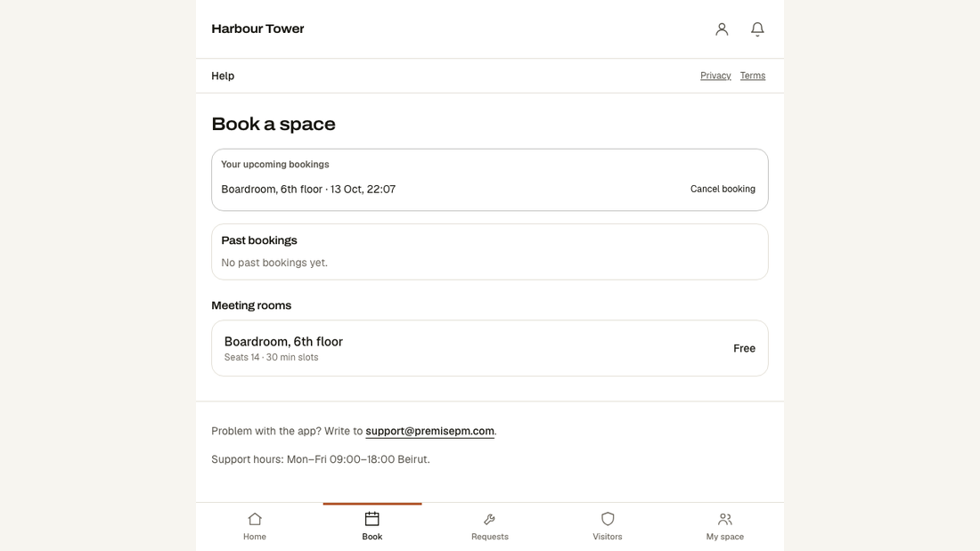The width and height of the screenshot is (980, 551).
Task: Click the support@premisepm.com email link
Action: tap(429, 431)
